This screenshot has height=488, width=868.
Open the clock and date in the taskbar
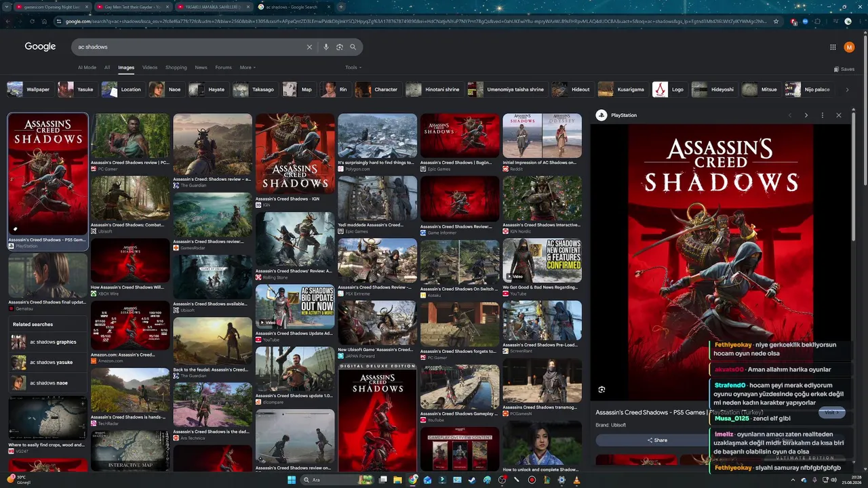850,480
